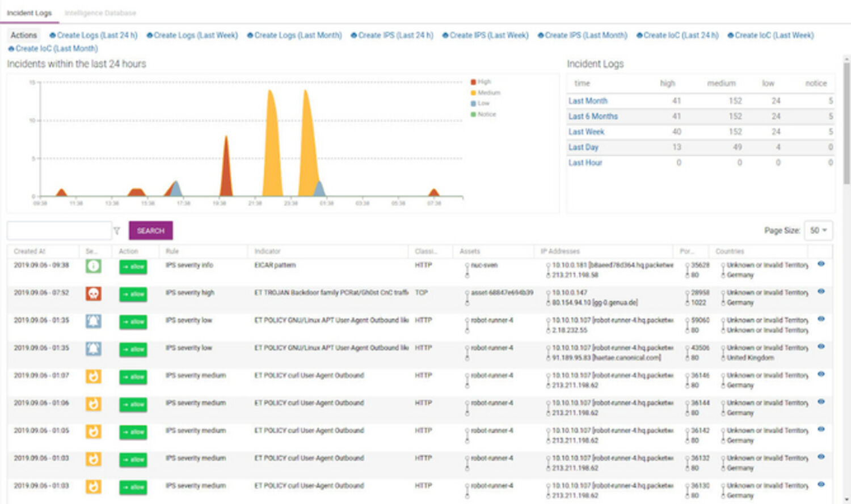Click the allow action button for 09:38 incident
Screen dimensions: 851x504
click(133, 266)
